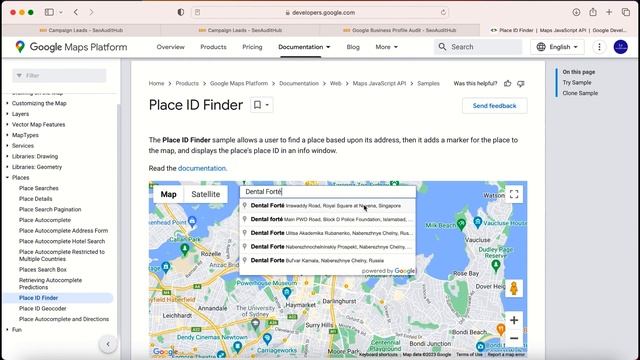640x360 pixels.
Task: Click the reader view icon in address bar
Action: tap(198, 12)
